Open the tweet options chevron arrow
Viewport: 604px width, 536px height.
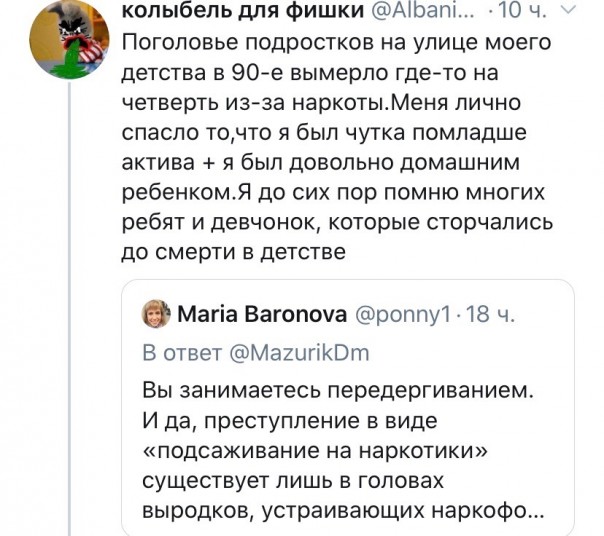[x=570, y=12]
